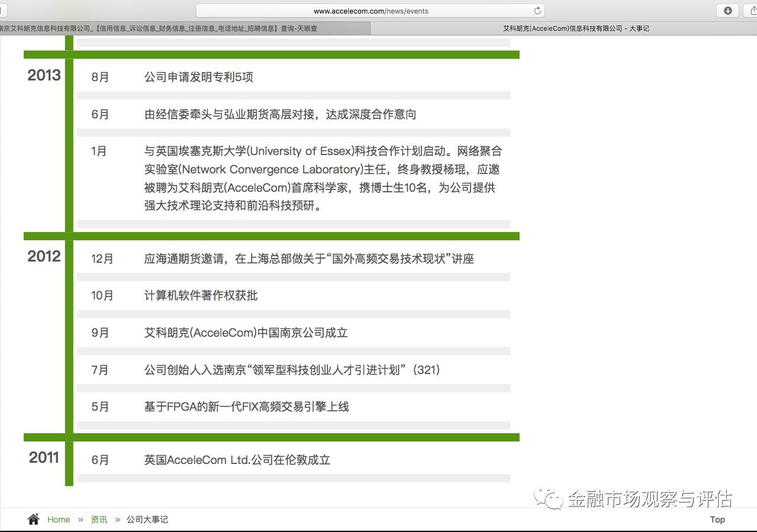Open the Safari downloads button
Image resolution: width=757 pixels, height=532 pixels.
tap(728, 11)
